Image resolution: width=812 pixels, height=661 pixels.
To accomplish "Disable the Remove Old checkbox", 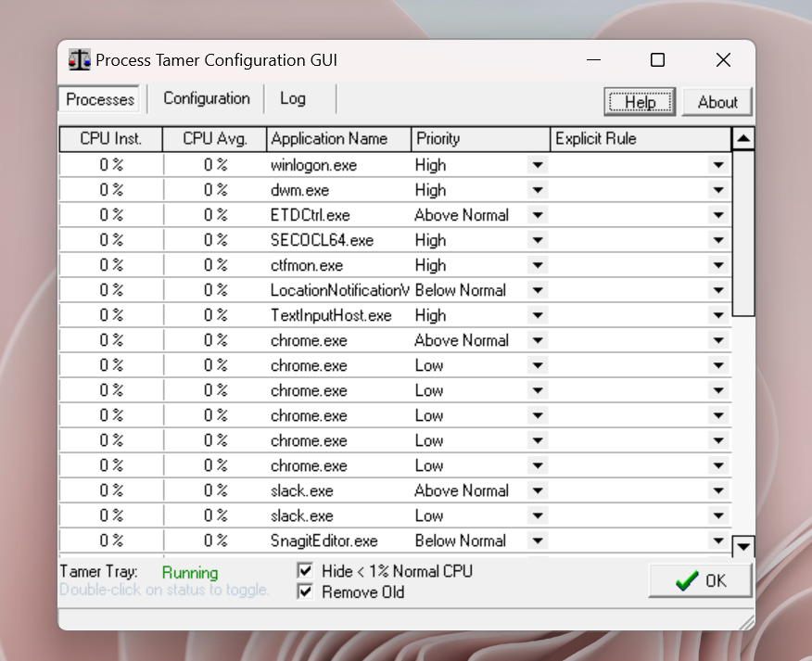I will 306,591.
